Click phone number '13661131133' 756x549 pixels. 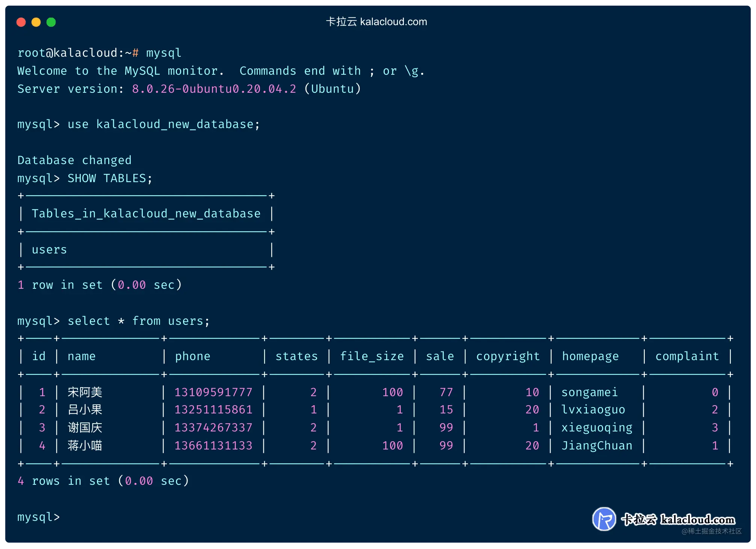[x=213, y=446]
